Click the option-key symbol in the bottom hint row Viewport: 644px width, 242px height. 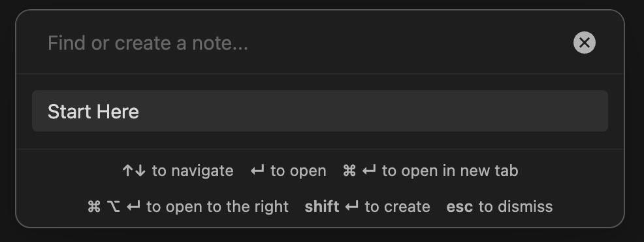[114, 207]
